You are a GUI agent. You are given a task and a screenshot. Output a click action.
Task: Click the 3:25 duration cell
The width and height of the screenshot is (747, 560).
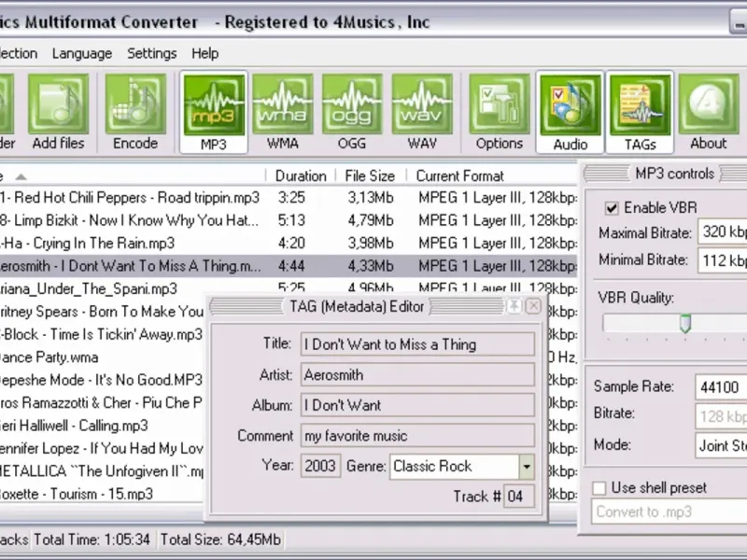coord(291,198)
